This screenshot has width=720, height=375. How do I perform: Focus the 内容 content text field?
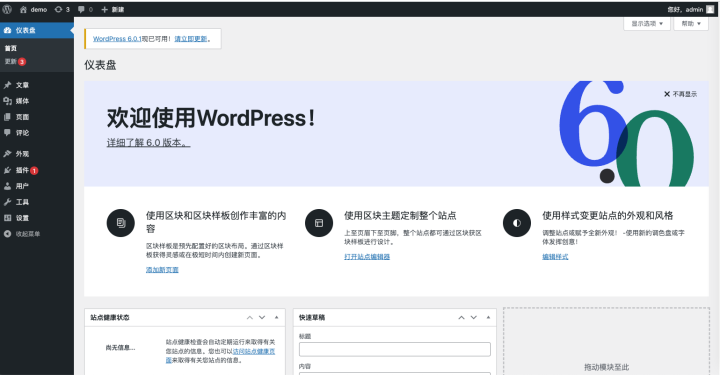[x=394, y=373]
